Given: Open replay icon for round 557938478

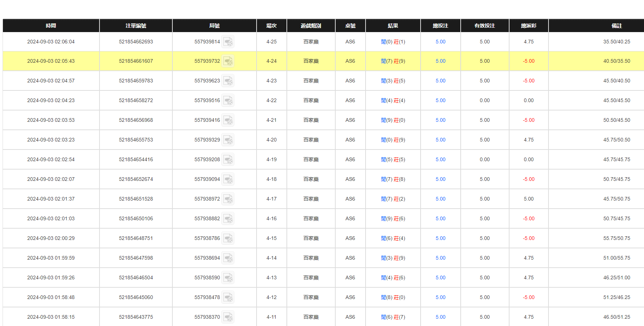Looking at the screenshot, I should 228,298.
